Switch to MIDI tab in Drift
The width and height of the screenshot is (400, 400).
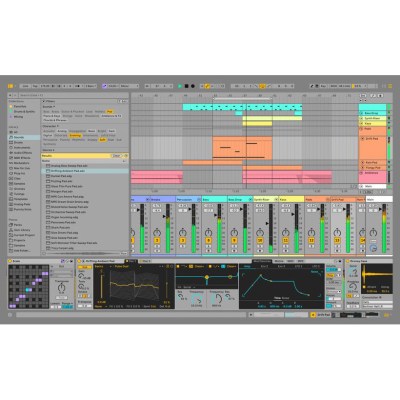tap(290, 261)
